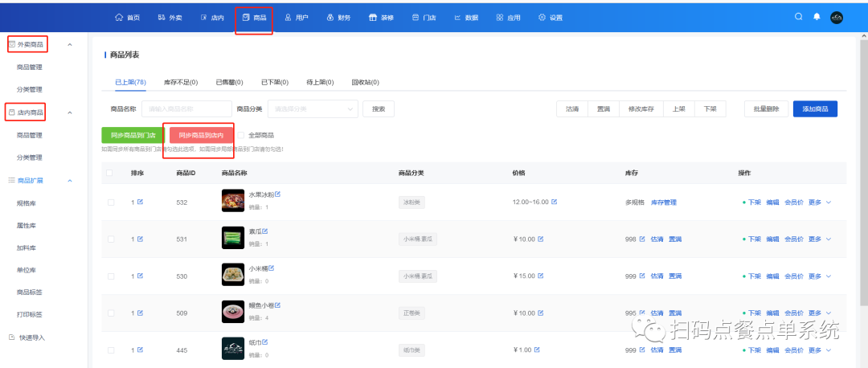Viewport: 868px width, 368px height.
Task: Check the select-all checkbox in table header
Action: coord(110,173)
